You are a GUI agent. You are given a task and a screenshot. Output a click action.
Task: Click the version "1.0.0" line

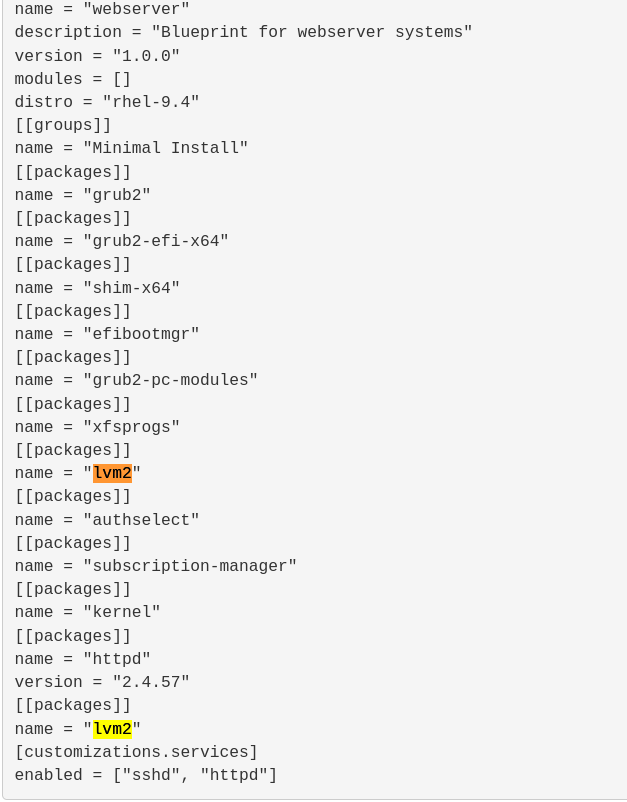point(97,56)
